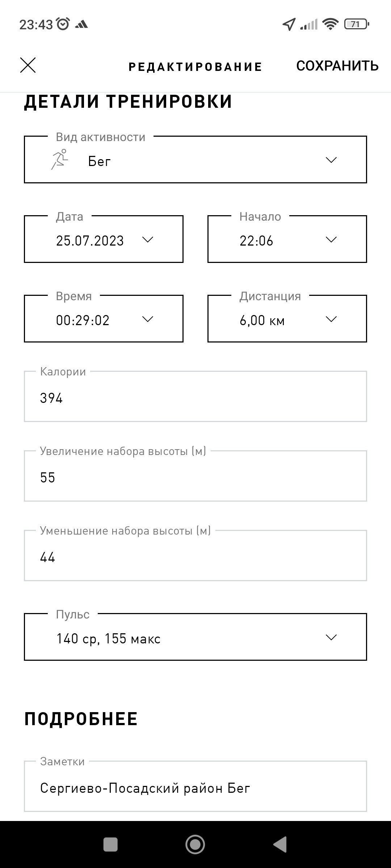This screenshot has height=868, width=391.
Task: Tap the alarm clock status icon
Action: (x=63, y=24)
